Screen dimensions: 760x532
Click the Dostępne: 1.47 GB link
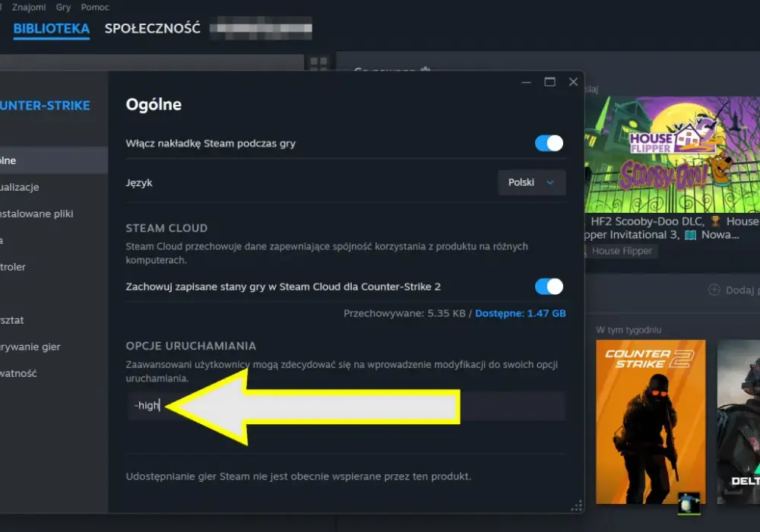[520, 313]
